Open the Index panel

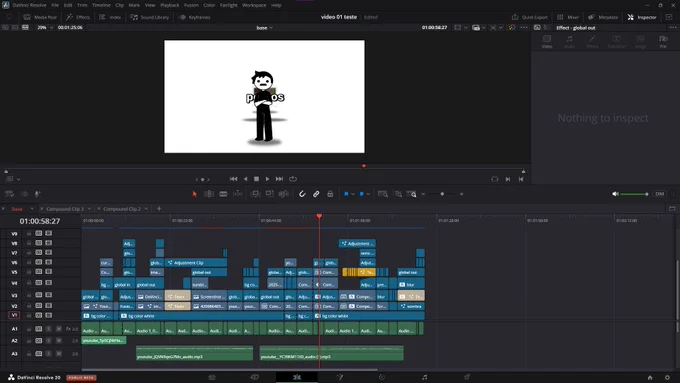coord(110,17)
